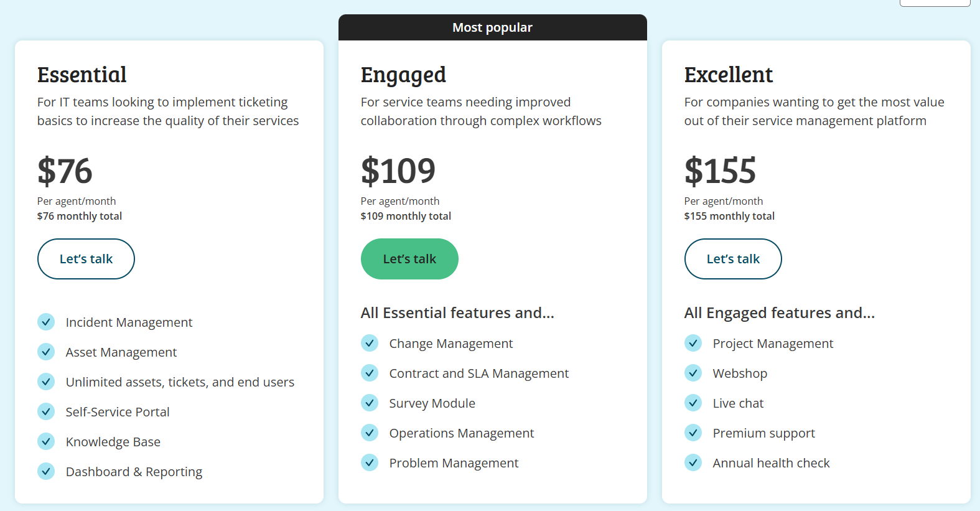Click checkmark icon next to Survey Module
Screen dimensions: 980x511
tap(370, 403)
